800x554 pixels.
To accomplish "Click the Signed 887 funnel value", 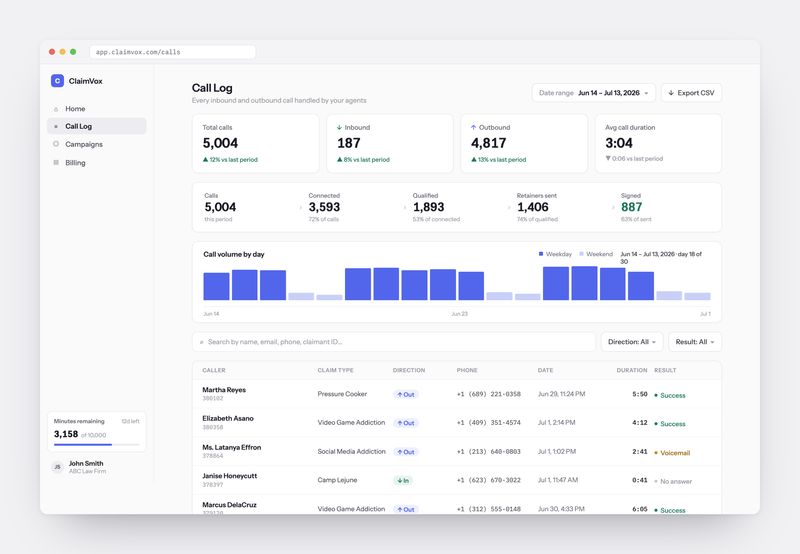I will click(632, 207).
